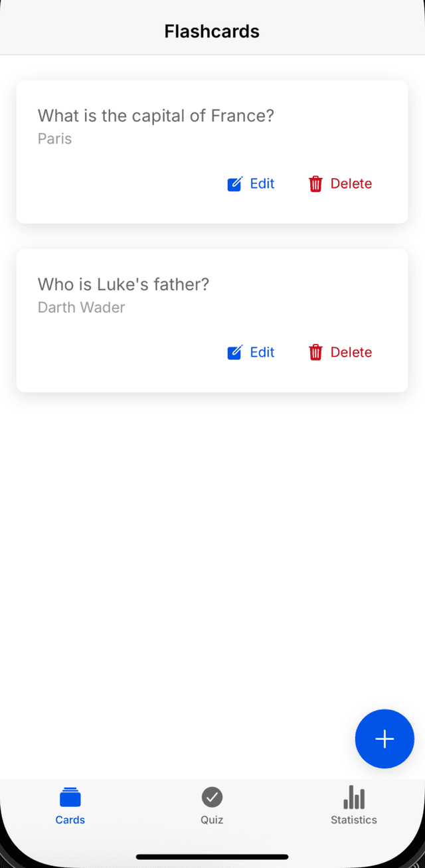Screen dimensions: 425x868
Task: Click the Flashcards title header
Action: [x=212, y=31]
